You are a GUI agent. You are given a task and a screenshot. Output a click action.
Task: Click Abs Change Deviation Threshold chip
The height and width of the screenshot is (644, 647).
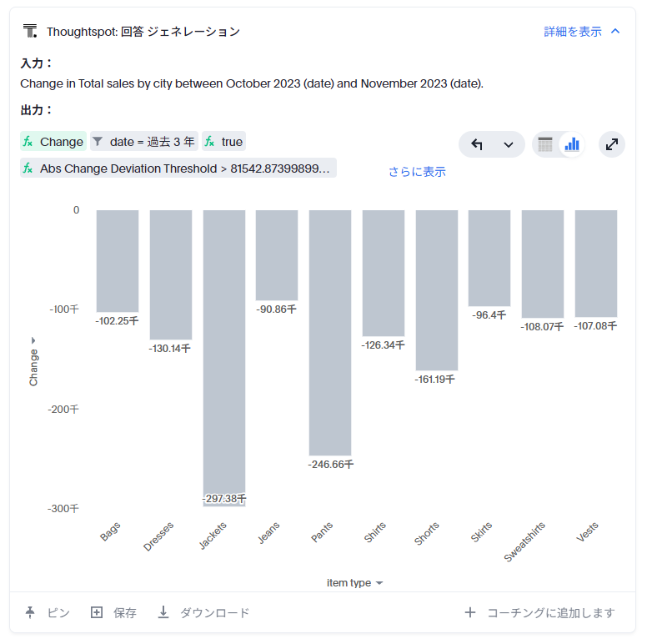pyautogui.click(x=178, y=169)
